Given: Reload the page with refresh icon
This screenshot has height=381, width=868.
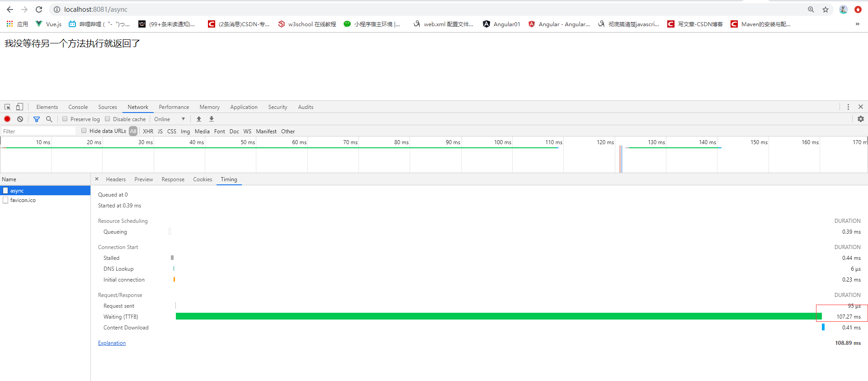Looking at the screenshot, I should pyautogui.click(x=39, y=9).
